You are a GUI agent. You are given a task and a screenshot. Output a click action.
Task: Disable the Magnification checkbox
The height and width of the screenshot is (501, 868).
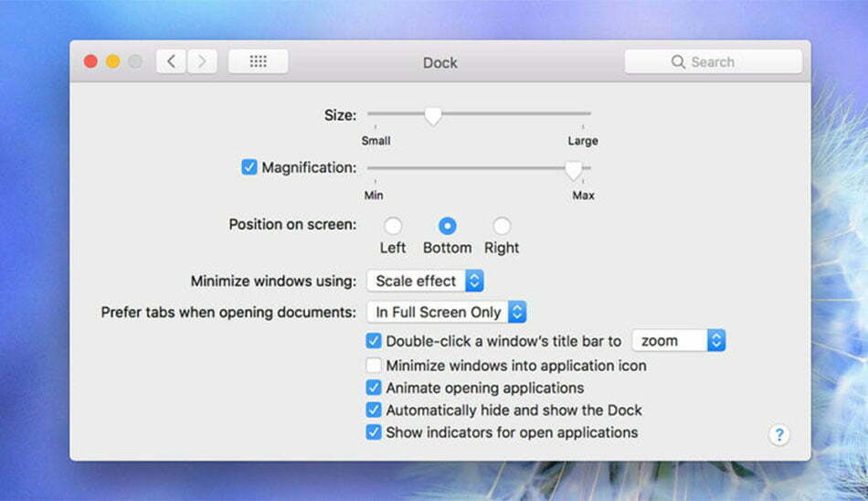tap(249, 168)
